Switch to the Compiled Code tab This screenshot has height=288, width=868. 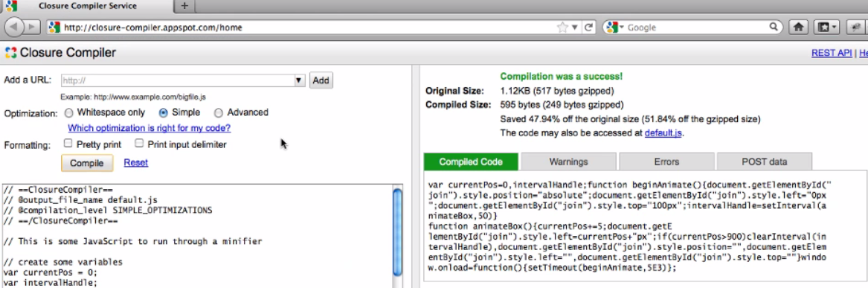[471, 161]
